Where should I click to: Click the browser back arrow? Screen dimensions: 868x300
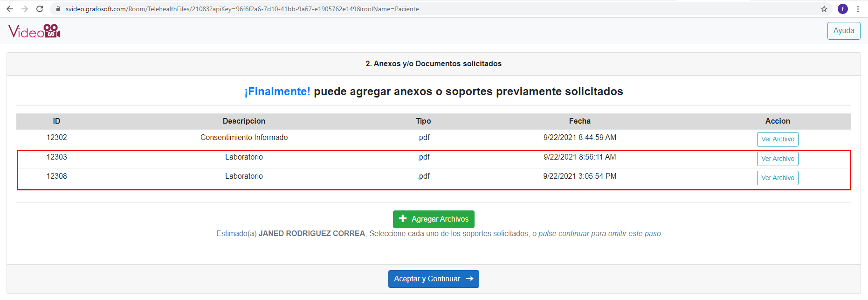click(10, 9)
